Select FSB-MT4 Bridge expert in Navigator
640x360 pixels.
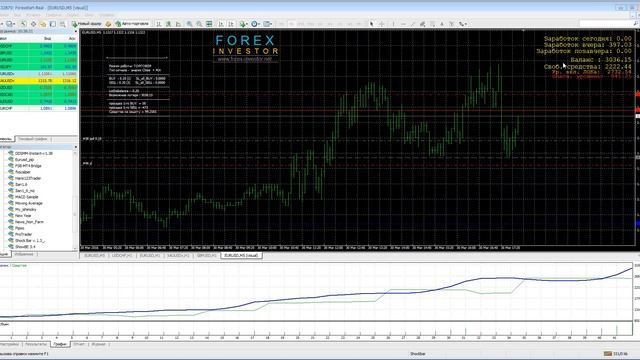tap(28, 166)
